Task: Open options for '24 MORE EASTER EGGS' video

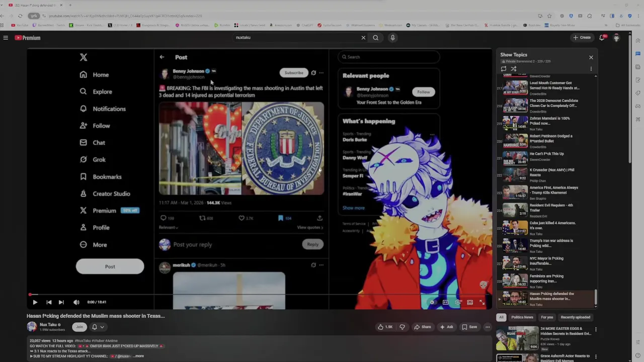Action: coord(596,330)
